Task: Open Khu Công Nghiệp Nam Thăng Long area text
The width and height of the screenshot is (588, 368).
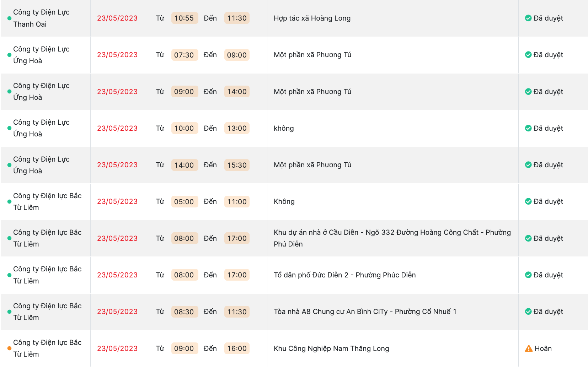Action: [331, 348]
